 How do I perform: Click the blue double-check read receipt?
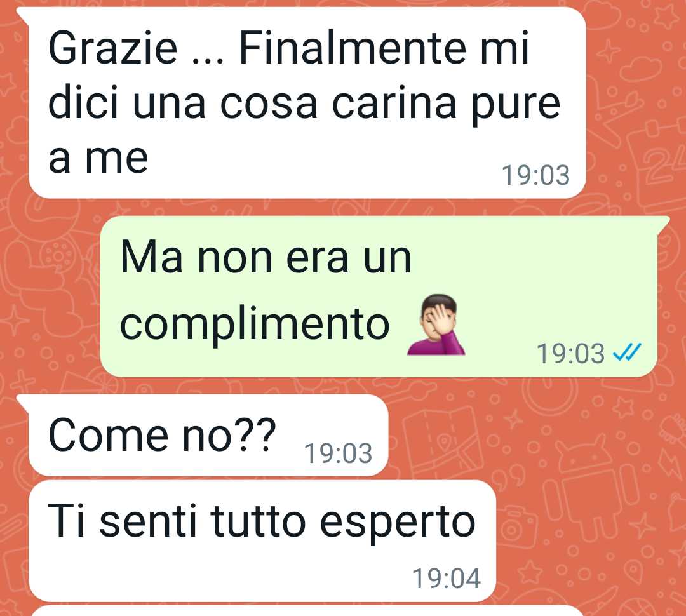(x=627, y=352)
